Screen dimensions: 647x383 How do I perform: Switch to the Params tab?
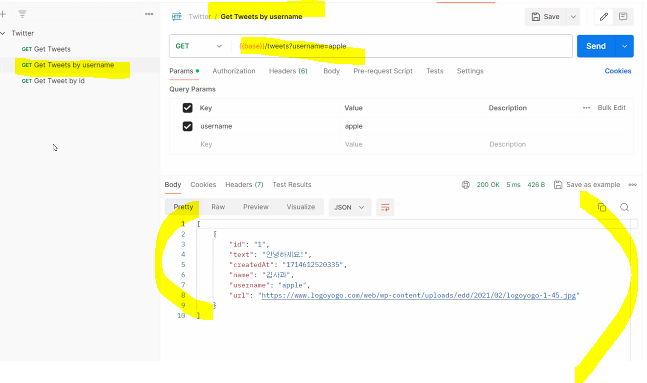[x=184, y=71]
